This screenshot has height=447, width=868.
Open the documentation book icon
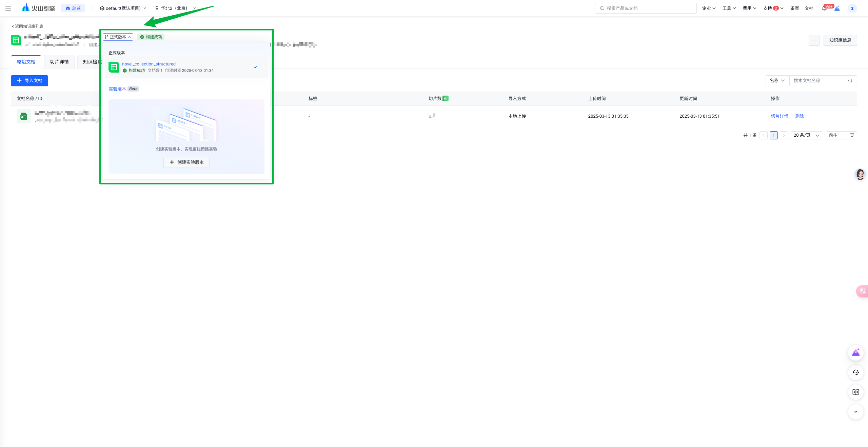(x=855, y=392)
